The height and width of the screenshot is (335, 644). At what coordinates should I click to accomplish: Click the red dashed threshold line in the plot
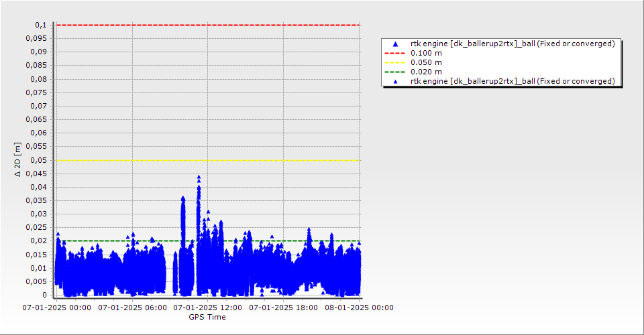click(x=208, y=25)
